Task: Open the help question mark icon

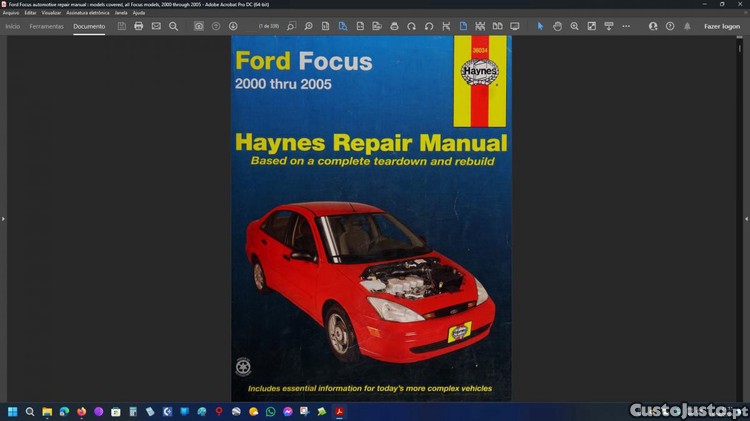Action: (670, 26)
